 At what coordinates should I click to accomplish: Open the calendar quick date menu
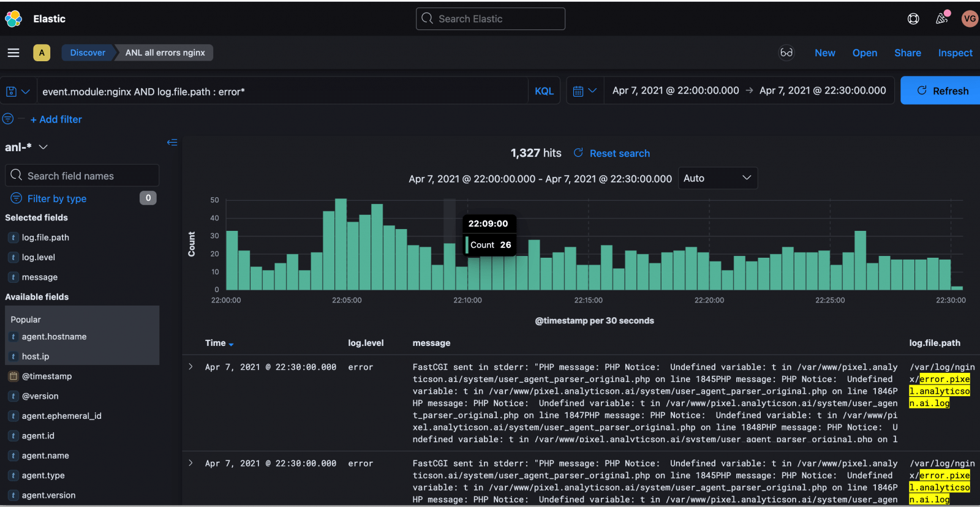click(585, 91)
